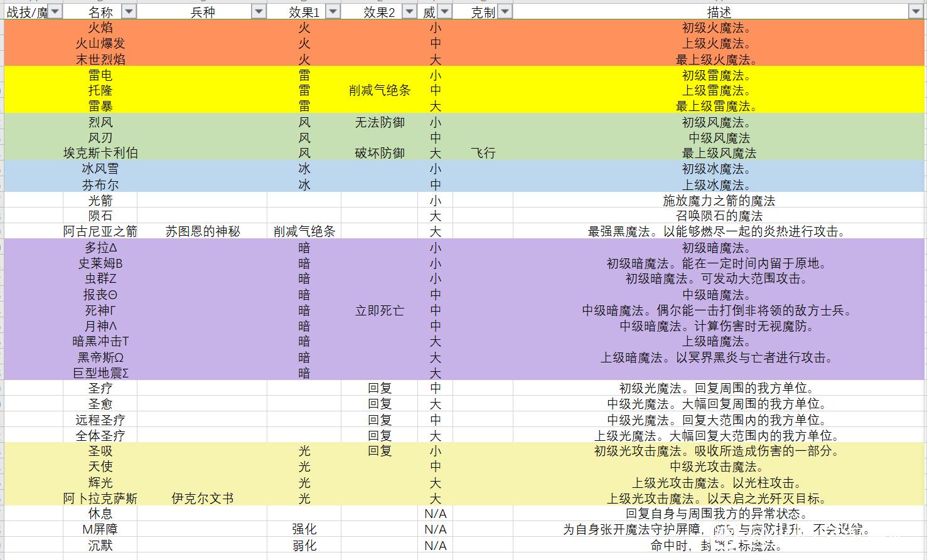Select 削减气绝条 in the 阿古尼亚之箭 row
Viewport: 927px width, 560px height.
pos(304,231)
